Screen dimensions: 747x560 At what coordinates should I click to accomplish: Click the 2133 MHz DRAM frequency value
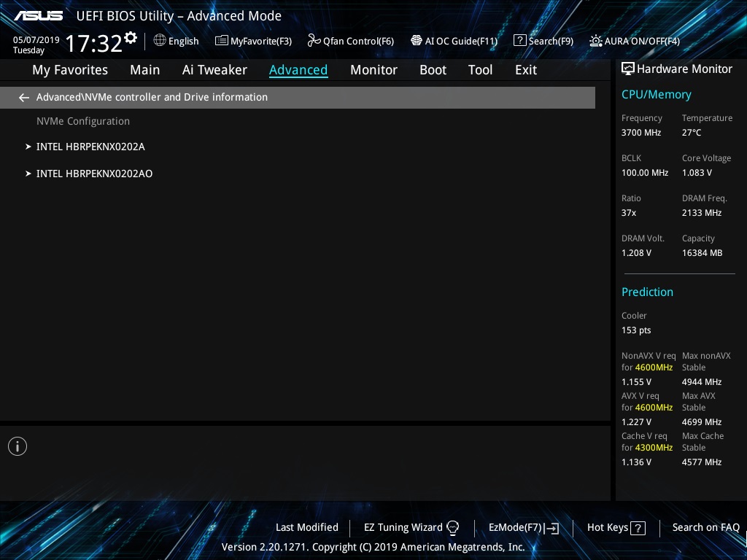tap(701, 213)
